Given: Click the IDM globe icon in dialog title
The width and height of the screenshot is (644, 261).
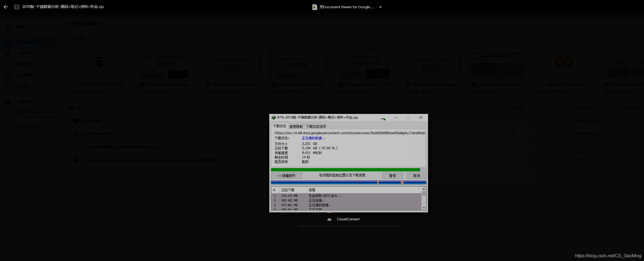Looking at the screenshot, I should 273,117.
